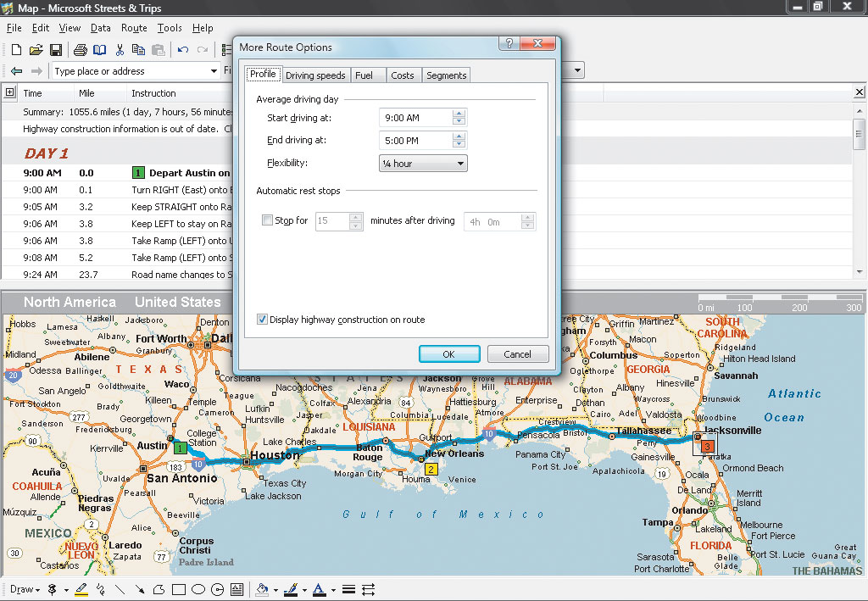The image size is (868, 601).
Task: Click the line style thickness icon
Action: (x=348, y=589)
